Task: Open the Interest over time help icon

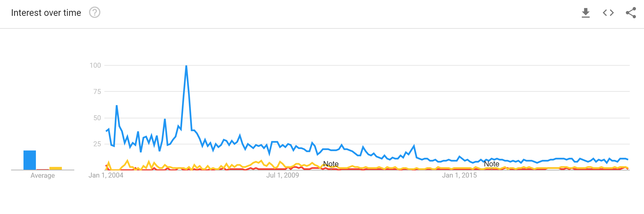Action: click(x=95, y=12)
